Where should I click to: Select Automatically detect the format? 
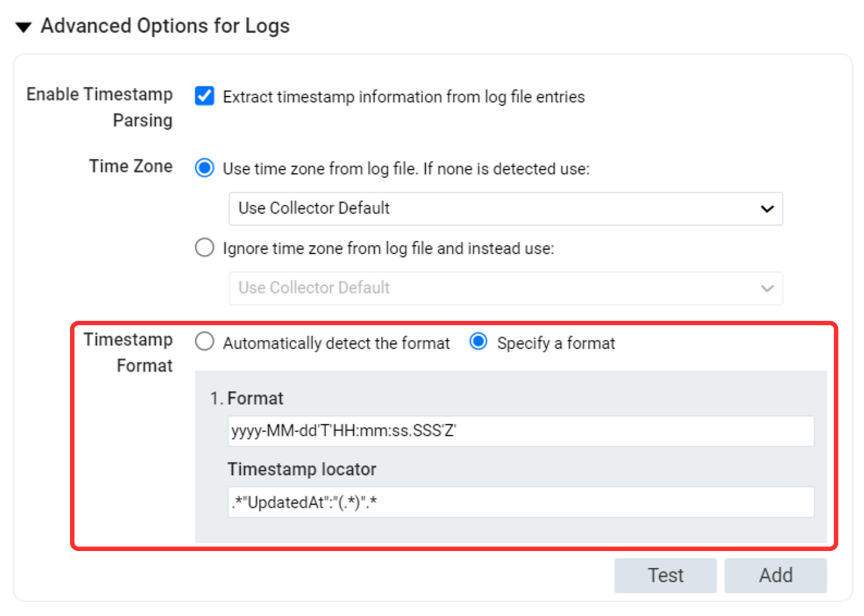pyautogui.click(x=204, y=341)
